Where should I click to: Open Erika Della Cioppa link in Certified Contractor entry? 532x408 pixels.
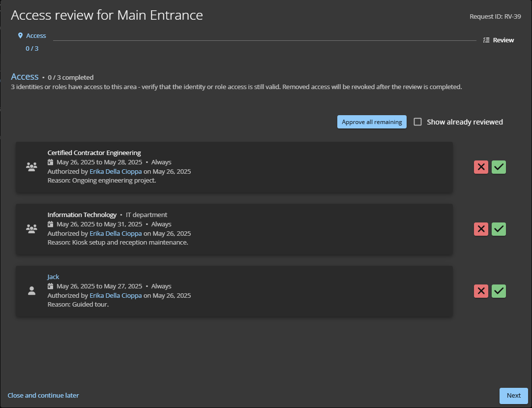[x=116, y=172]
